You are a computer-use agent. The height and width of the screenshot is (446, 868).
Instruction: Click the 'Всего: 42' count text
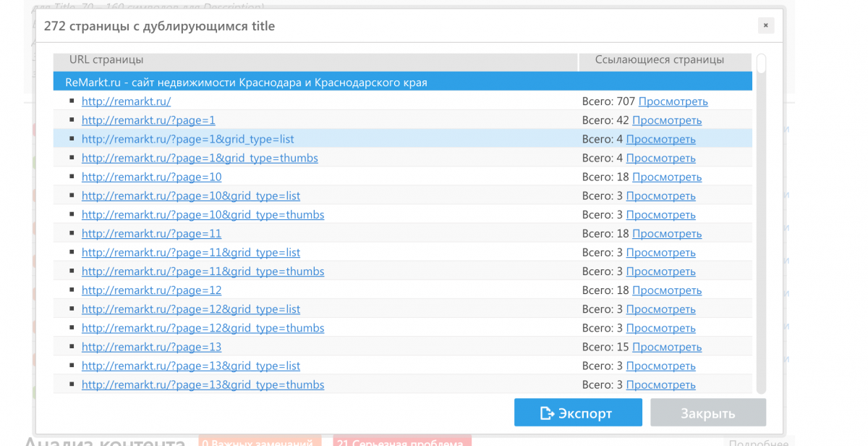pos(605,120)
